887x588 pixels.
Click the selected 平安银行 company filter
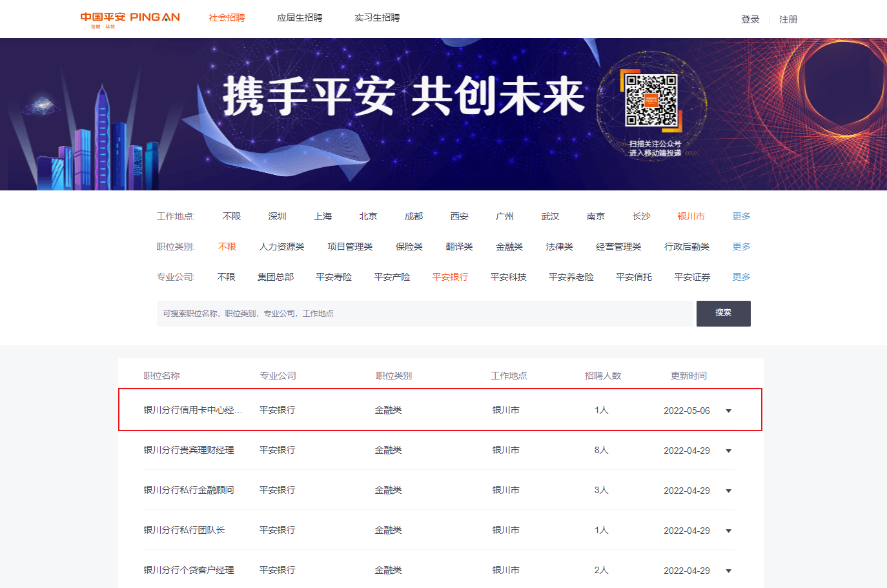(x=450, y=277)
